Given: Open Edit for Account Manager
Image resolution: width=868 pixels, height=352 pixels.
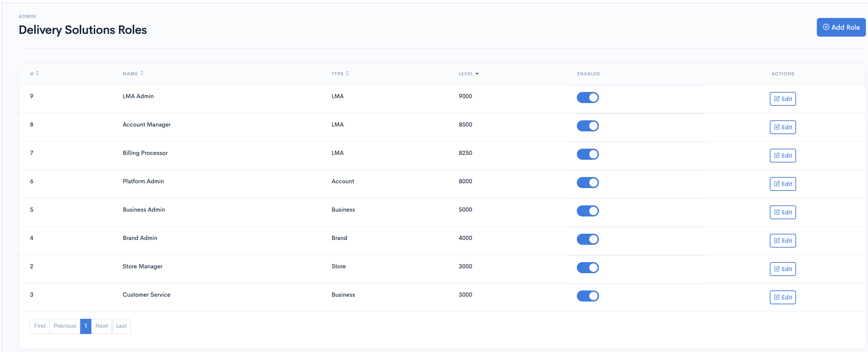Looking at the screenshot, I should coord(783,127).
